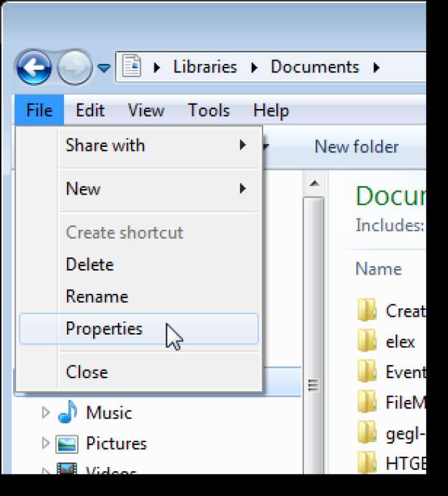The height and width of the screenshot is (496, 448).
Task: Click the document library icon in address bar
Action: click(x=132, y=66)
